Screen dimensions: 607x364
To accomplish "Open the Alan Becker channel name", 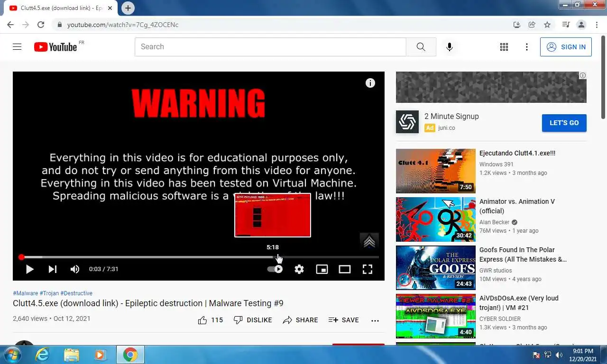I will click(494, 222).
